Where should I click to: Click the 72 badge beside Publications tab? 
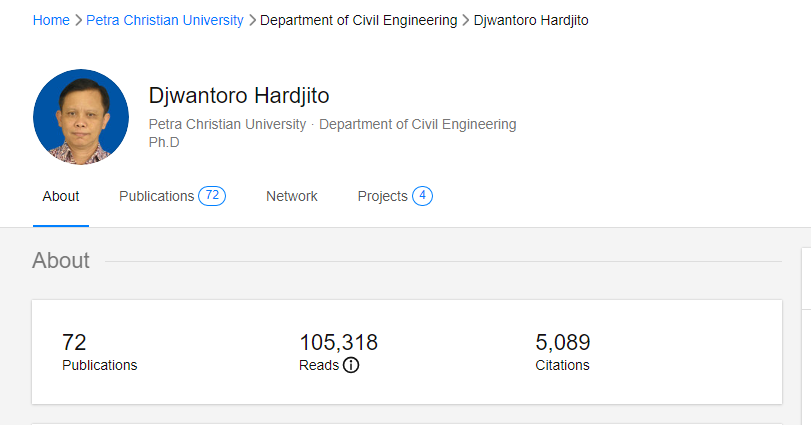[211, 196]
